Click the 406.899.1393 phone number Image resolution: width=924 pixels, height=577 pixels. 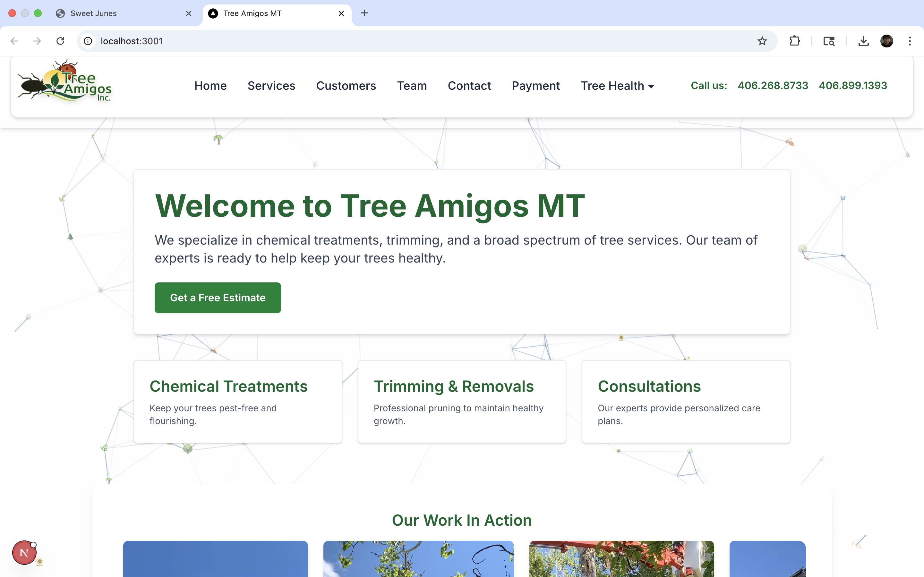pos(853,86)
